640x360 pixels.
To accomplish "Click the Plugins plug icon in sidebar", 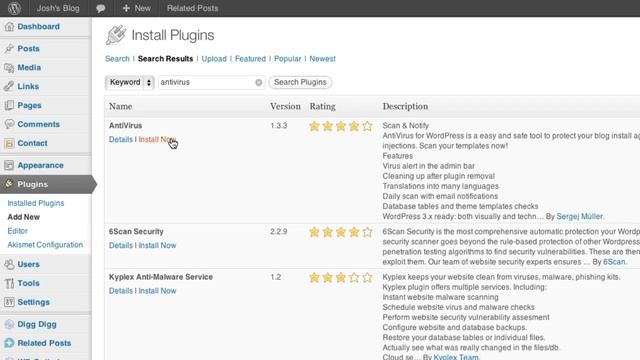I will tap(9, 184).
